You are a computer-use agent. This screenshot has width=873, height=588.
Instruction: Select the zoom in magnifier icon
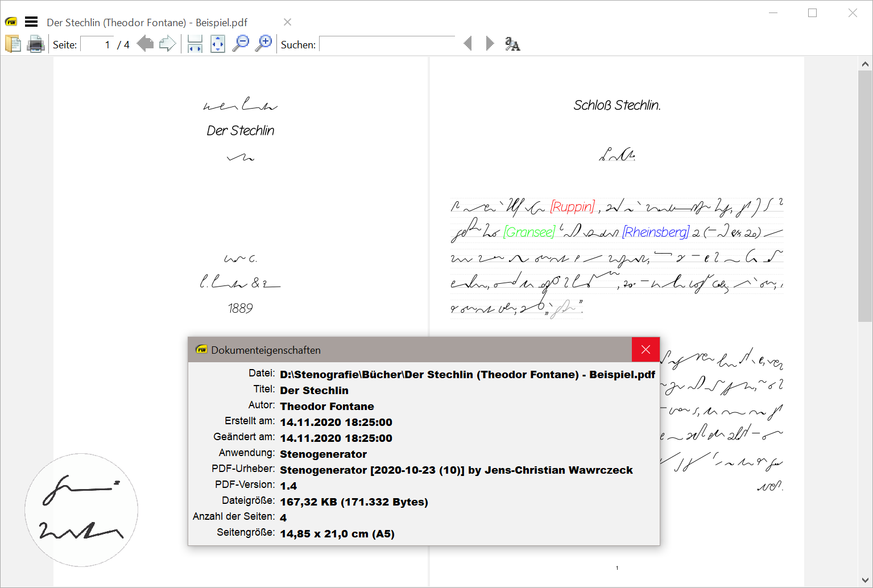coord(264,43)
